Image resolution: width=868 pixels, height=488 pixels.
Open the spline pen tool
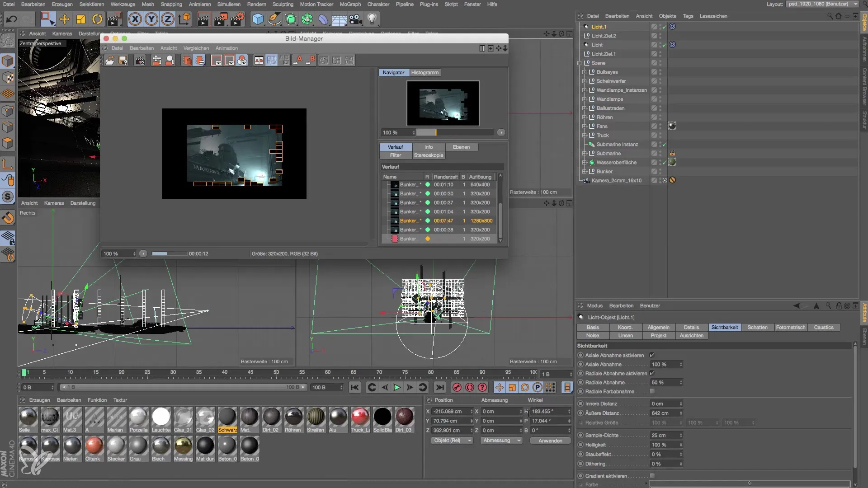tap(274, 19)
